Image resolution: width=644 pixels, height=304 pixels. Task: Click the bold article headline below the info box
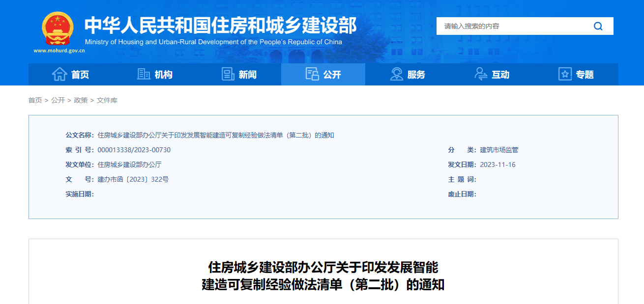pos(323,276)
